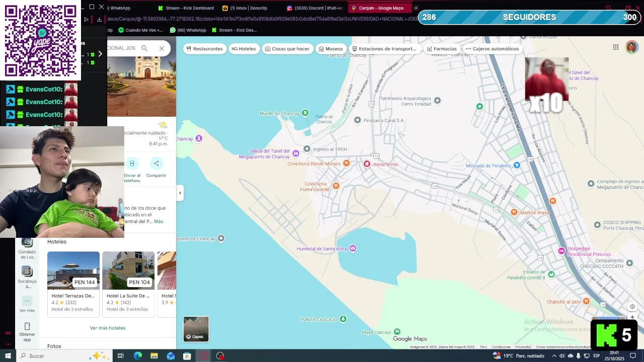
Task: Open (66) WhatsApp bookmark
Action: point(188,30)
